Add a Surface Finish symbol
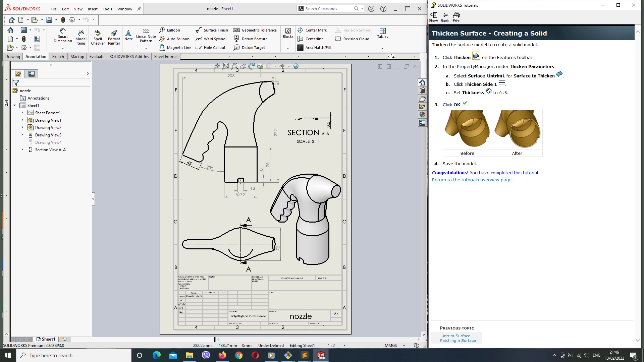644x362 pixels. click(212, 30)
